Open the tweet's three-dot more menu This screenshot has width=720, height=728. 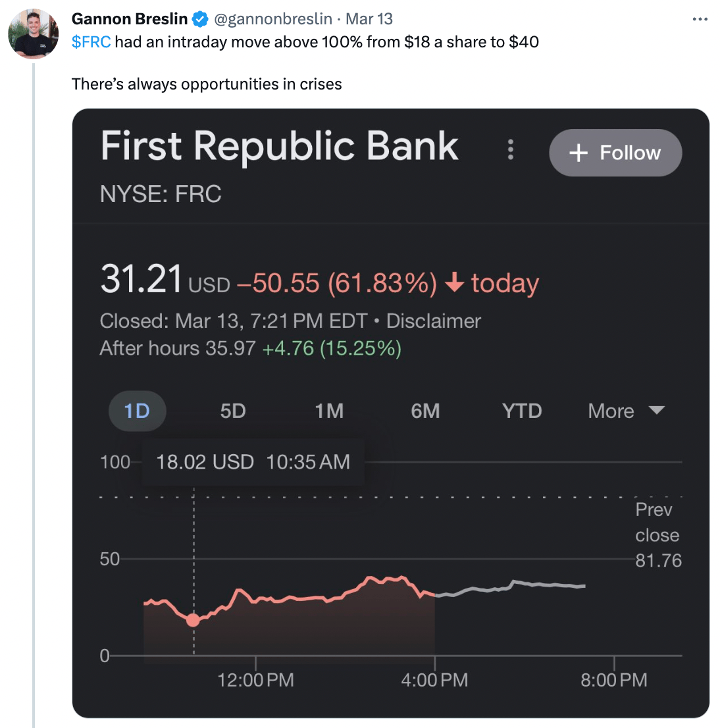point(700,19)
